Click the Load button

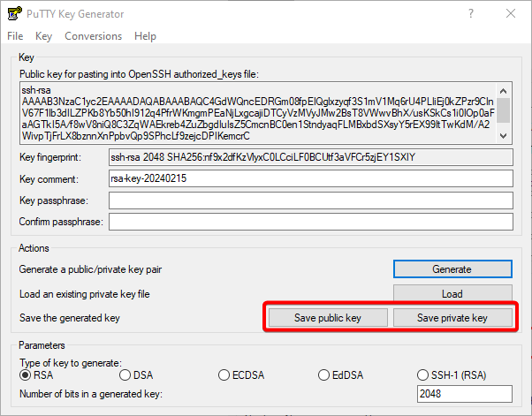(452, 293)
